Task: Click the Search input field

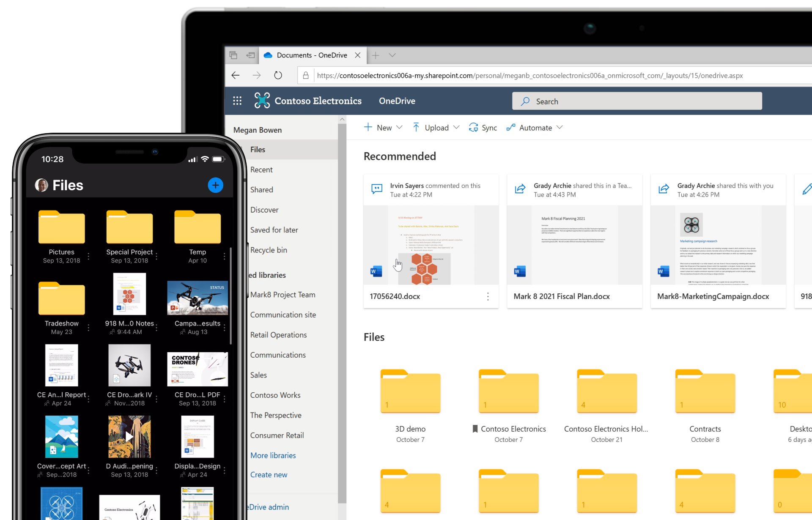Action: pyautogui.click(x=636, y=101)
